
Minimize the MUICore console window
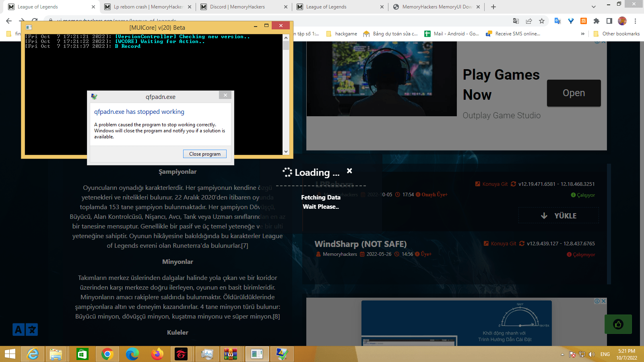(256, 26)
